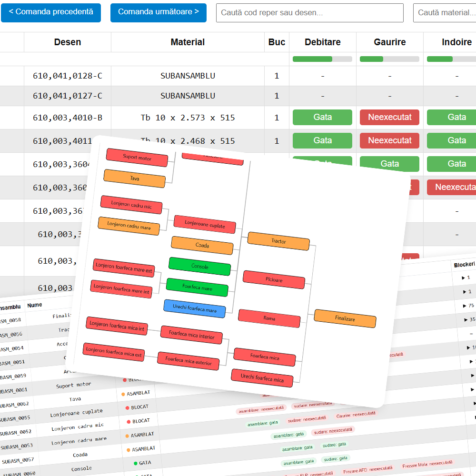
Task: Click the 'Caută material...' search field
Action: tap(447, 13)
